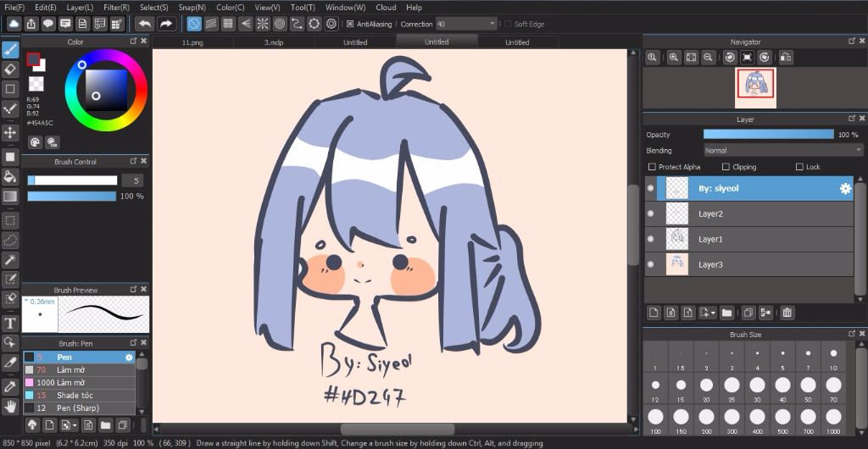Hide the By: siyeol layer
Image resolution: width=868 pixels, height=449 pixels.
650,188
